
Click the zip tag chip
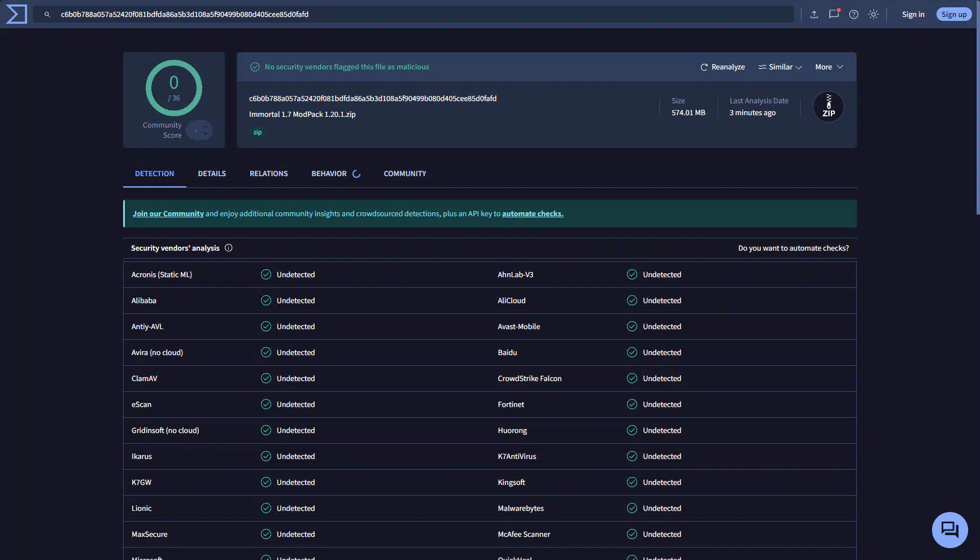258,132
